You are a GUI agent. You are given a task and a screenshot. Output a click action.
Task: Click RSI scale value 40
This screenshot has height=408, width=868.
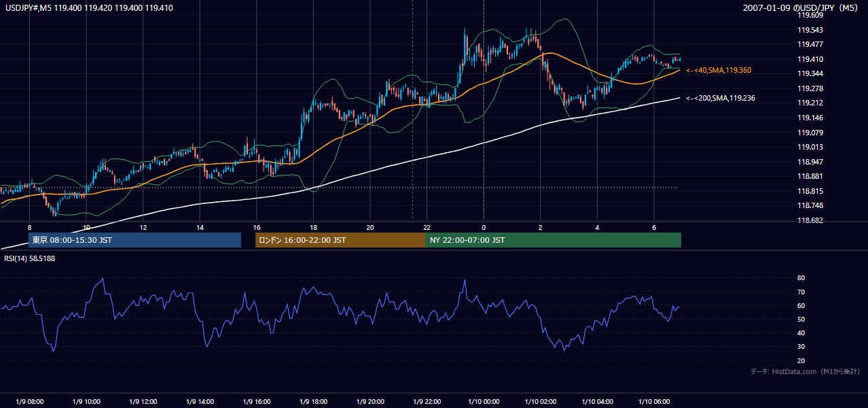(801, 333)
